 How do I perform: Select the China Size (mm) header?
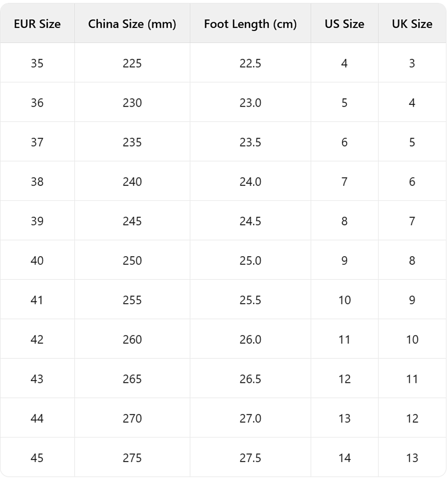(x=132, y=24)
